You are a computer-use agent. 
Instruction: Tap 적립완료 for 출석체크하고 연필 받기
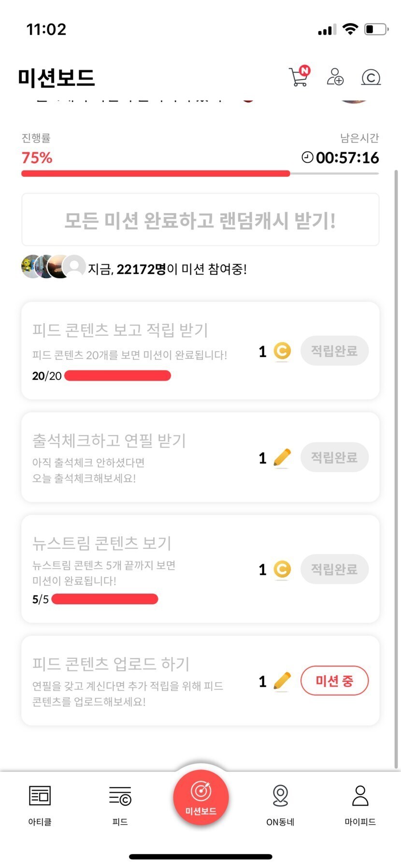coord(334,457)
